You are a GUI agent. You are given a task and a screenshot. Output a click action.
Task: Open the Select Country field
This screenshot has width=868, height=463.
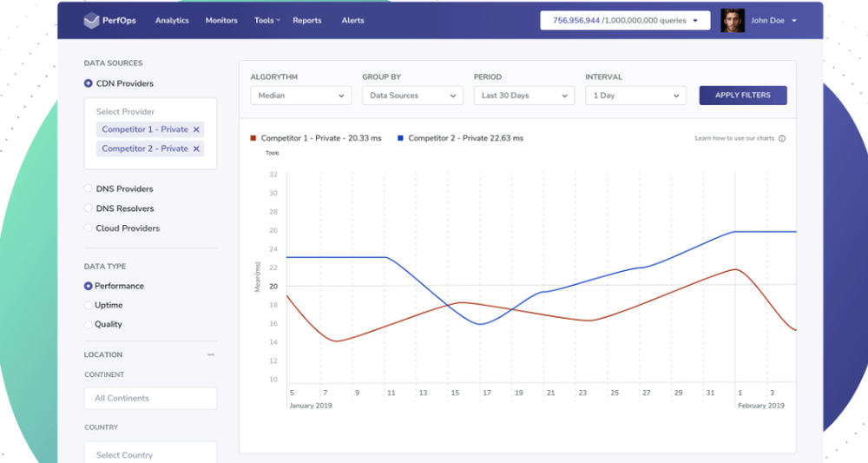(x=150, y=453)
